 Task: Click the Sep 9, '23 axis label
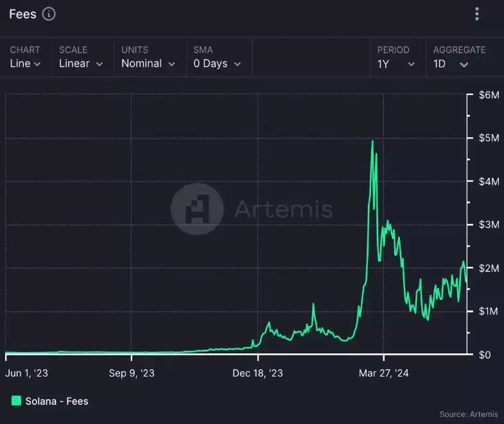click(132, 373)
